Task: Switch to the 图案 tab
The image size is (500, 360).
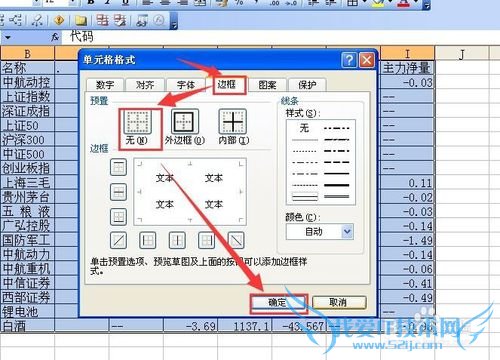Action: 267,85
